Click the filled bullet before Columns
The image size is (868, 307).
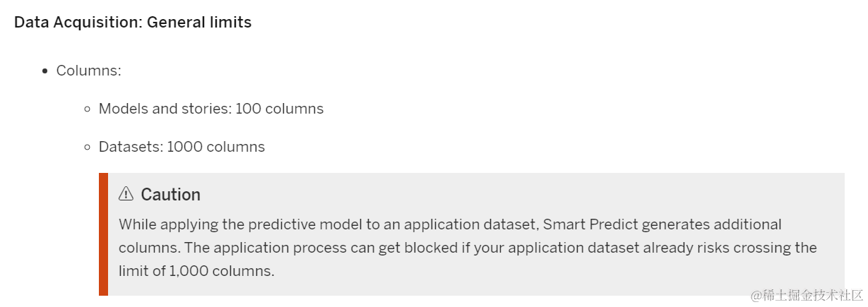click(x=45, y=71)
